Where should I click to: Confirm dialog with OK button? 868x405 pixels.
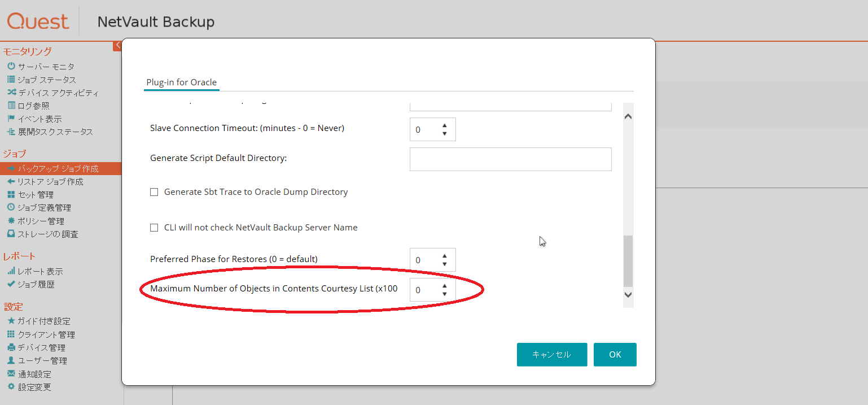[x=615, y=355]
